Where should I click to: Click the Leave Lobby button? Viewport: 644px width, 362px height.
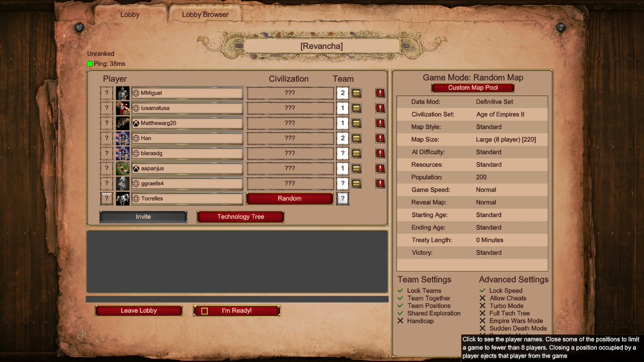138,311
